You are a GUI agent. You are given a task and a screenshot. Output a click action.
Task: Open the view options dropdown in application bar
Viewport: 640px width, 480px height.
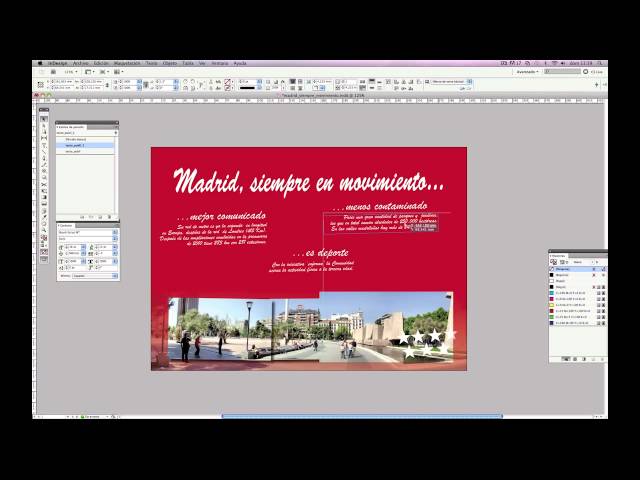tap(89, 72)
